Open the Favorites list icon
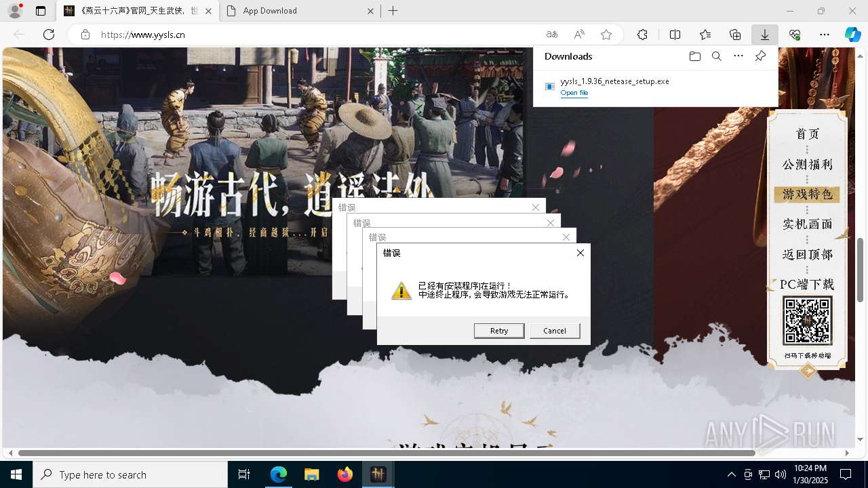The width and height of the screenshot is (868, 488). [x=705, y=35]
